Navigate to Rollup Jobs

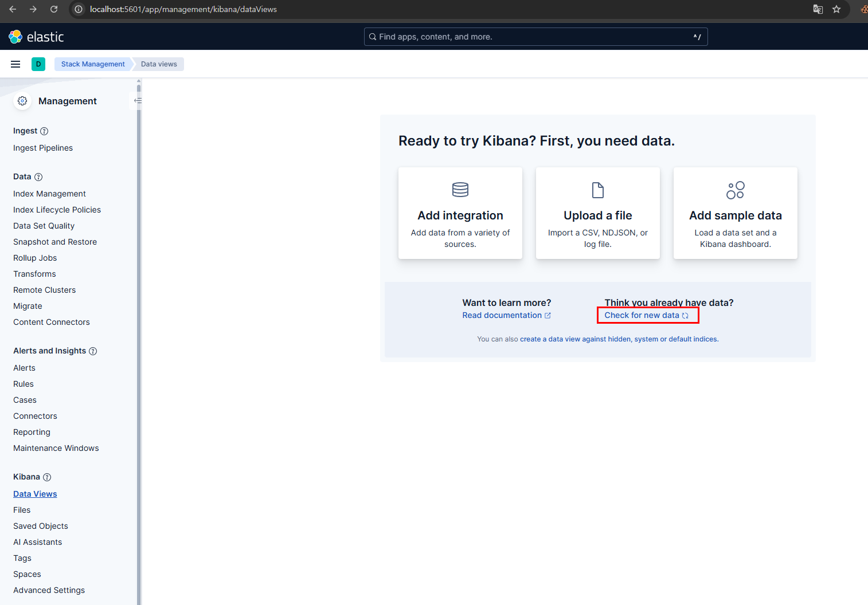pyautogui.click(x=35, y=258)
